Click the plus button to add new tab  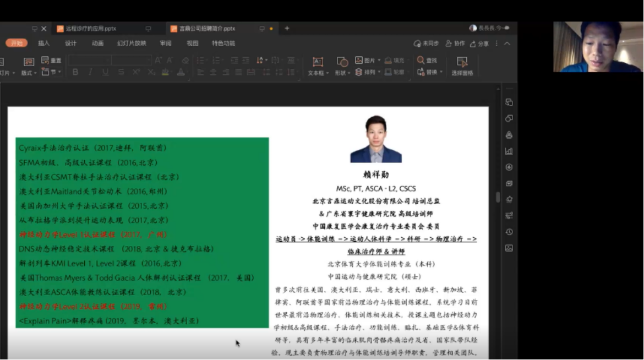[x=287, y=29]
